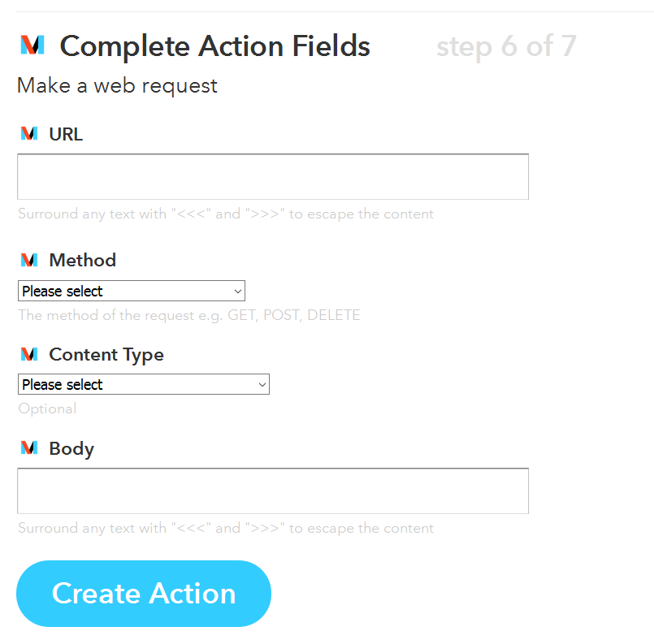Click the escape hint text below URL field

(x=226, y=214)
